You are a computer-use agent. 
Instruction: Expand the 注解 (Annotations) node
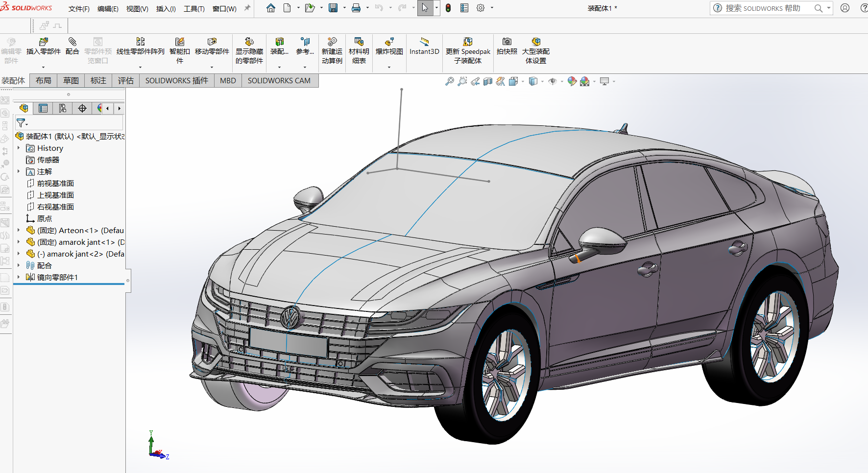(19, 171)
